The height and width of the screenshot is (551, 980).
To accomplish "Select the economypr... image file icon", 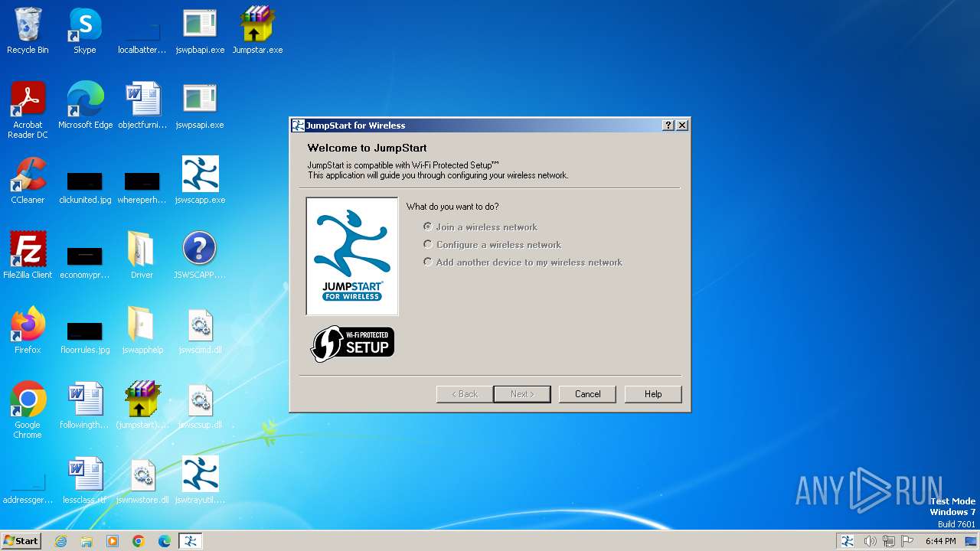I will point(85,262).
